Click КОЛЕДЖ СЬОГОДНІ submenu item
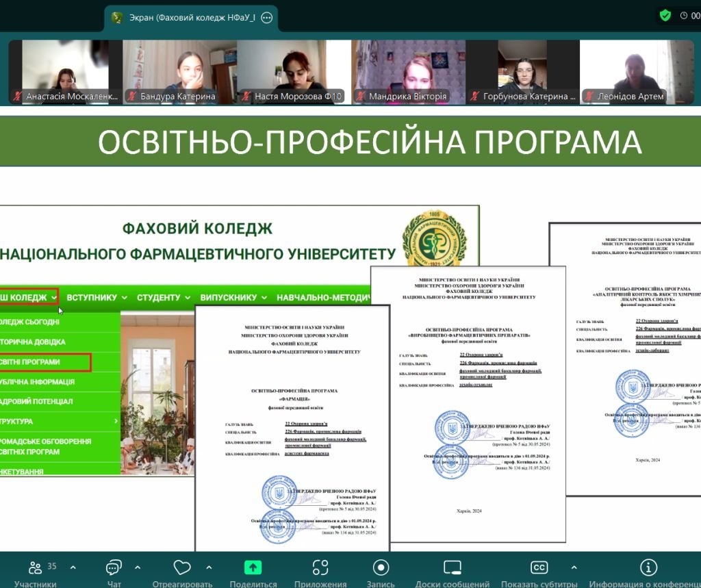 [60, 322]
